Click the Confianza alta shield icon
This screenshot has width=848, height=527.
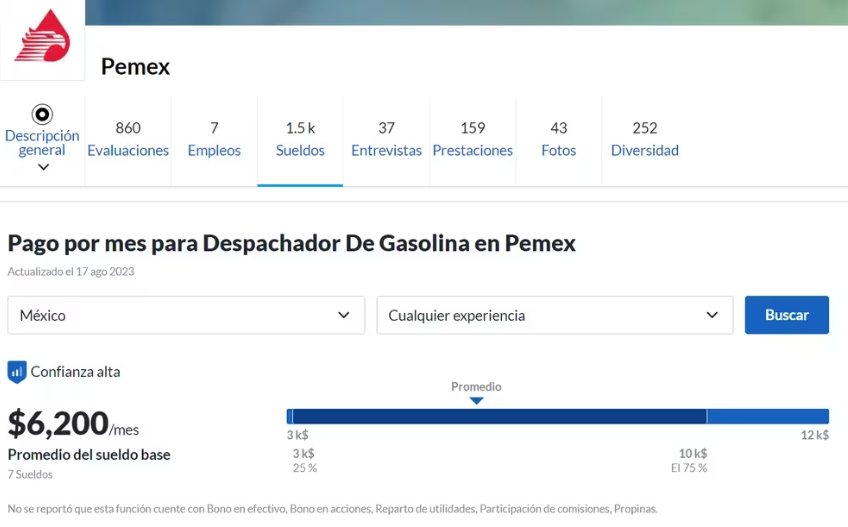click(x=17, y=372)
